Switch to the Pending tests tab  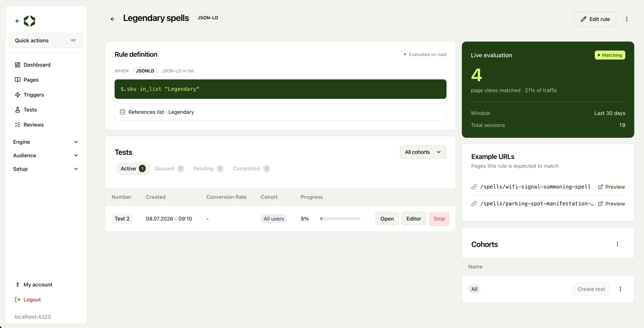208,168
